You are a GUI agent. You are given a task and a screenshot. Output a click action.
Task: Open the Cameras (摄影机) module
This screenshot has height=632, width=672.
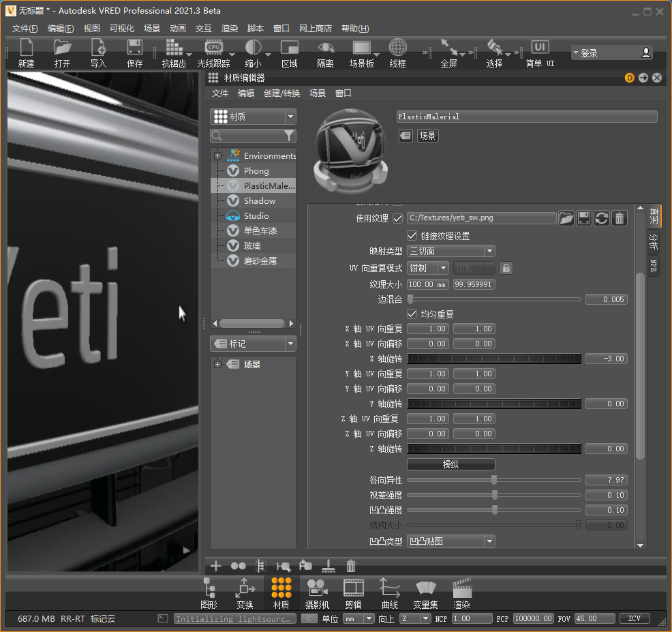(x=317, y=593)
